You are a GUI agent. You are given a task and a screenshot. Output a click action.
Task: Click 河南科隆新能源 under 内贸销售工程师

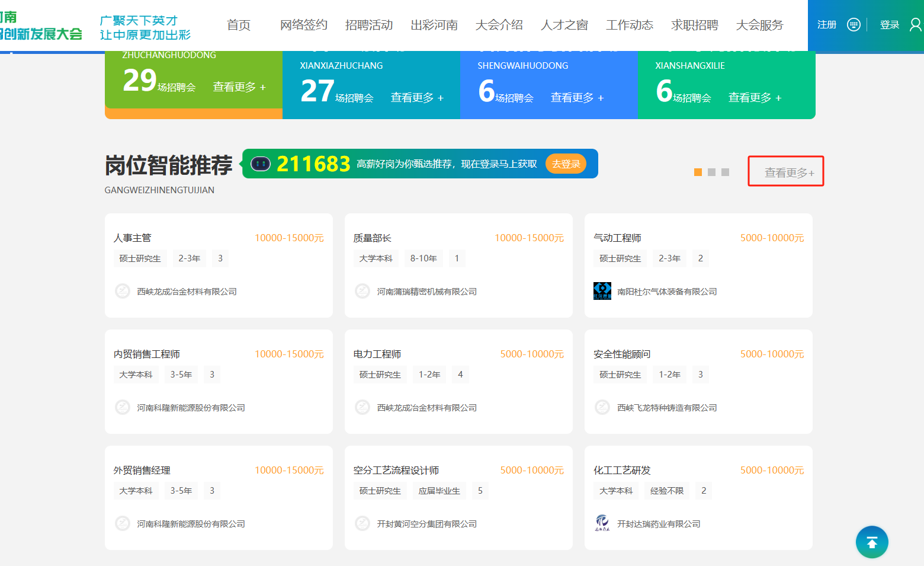click(191, 408)
